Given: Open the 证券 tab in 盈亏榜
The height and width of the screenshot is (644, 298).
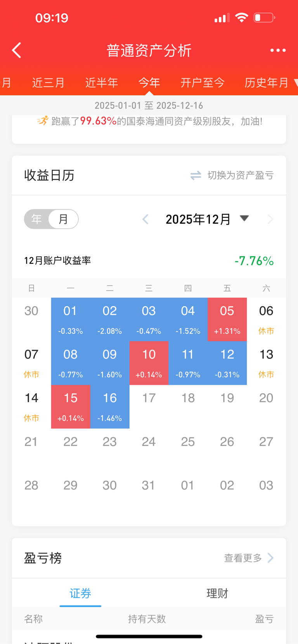Looking at the screenshot, I should coord(80,593).
